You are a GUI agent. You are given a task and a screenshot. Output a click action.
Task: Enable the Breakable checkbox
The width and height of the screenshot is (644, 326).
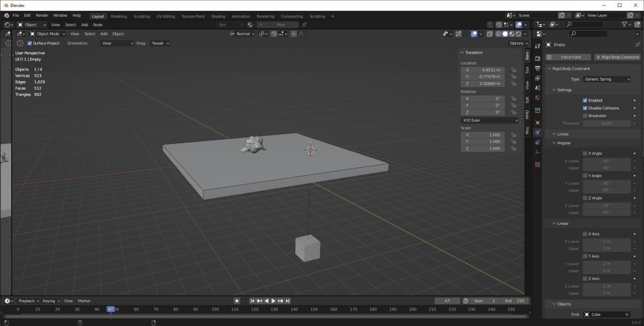point(585,115)
